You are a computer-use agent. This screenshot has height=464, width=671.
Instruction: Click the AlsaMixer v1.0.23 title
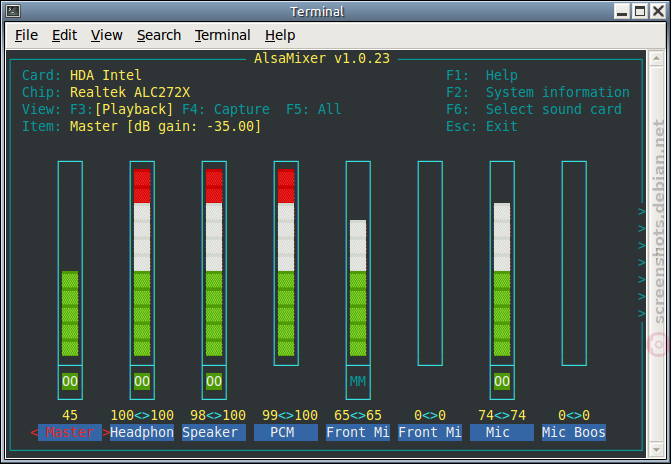coord(322,58)
